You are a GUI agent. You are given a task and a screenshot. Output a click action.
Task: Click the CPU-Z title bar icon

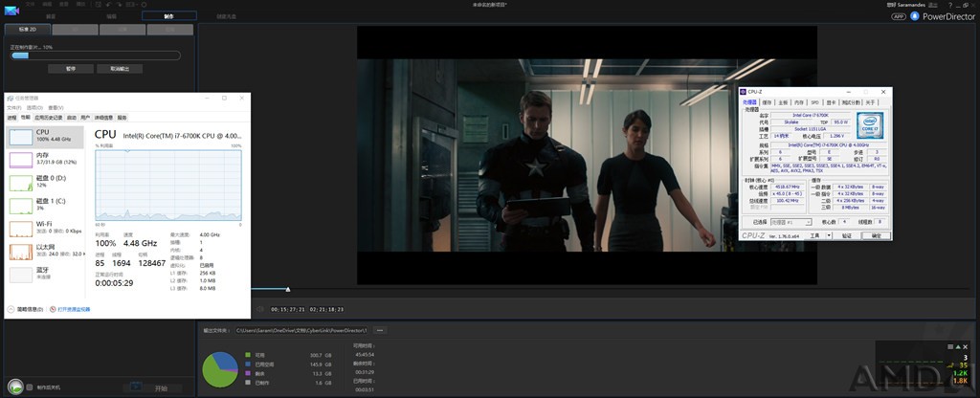pos(744,92)
